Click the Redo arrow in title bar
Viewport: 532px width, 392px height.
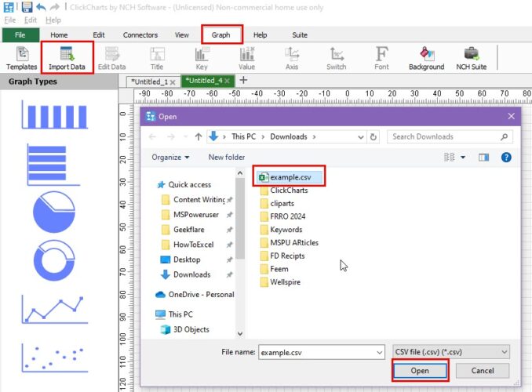click(x=54, y=7)
